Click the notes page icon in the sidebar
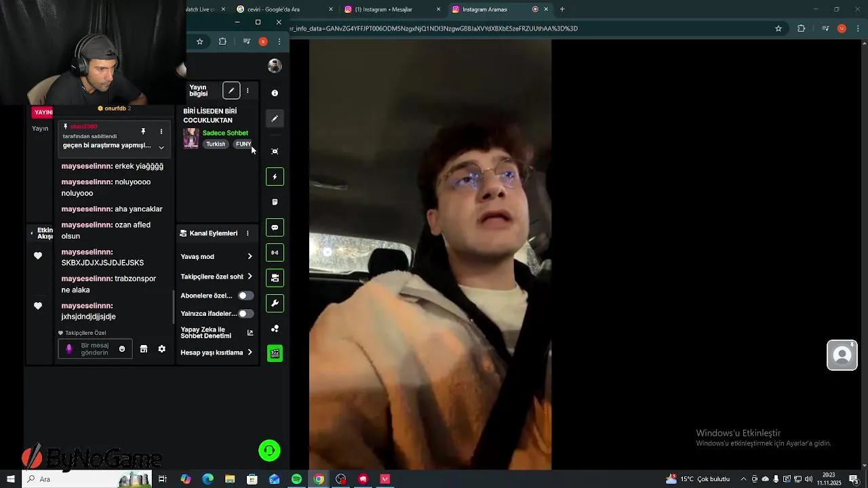The height and width of the screenshot is (488, 868). [275, 202]
